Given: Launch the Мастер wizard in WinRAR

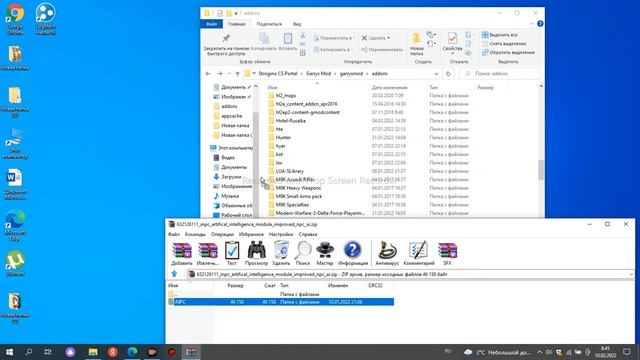Looking at the screenshot, I should [x=325, y=253].
